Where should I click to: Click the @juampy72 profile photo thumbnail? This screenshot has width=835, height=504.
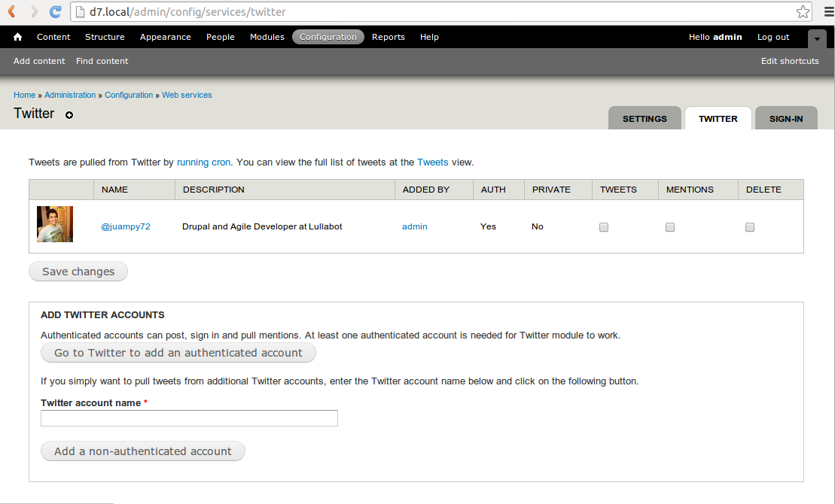(55, 224)
